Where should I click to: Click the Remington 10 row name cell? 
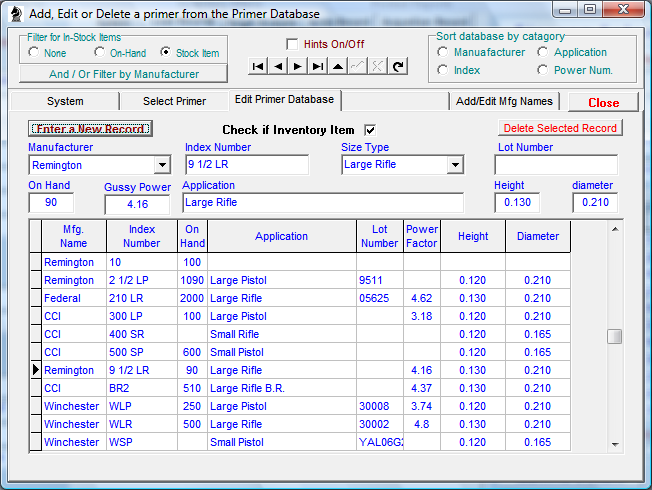click(x=74, y=262)
